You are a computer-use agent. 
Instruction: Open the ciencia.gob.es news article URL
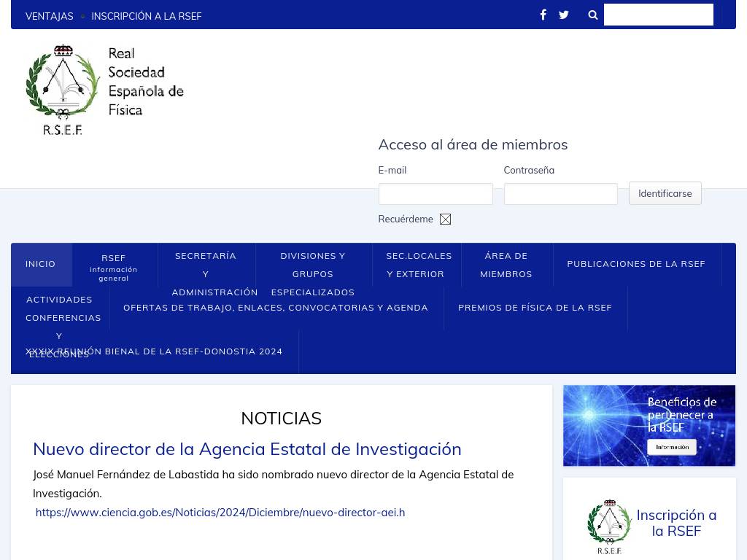tap(220, 513)
